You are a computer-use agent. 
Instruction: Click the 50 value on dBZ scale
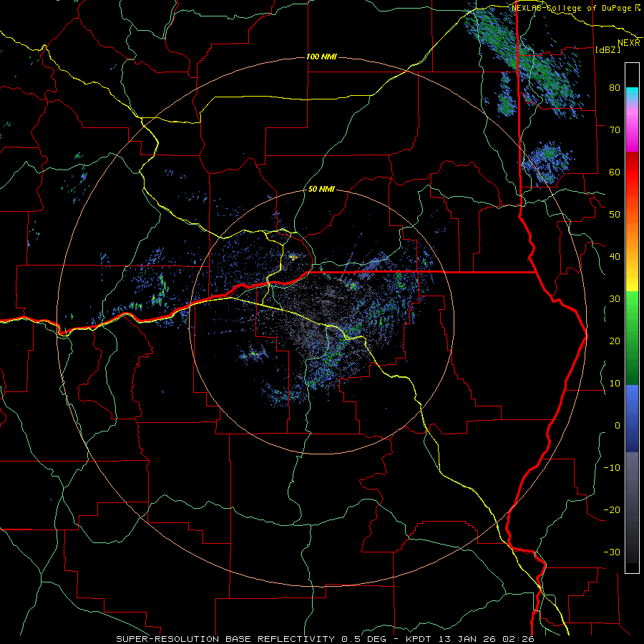click(x=615, y=215)
